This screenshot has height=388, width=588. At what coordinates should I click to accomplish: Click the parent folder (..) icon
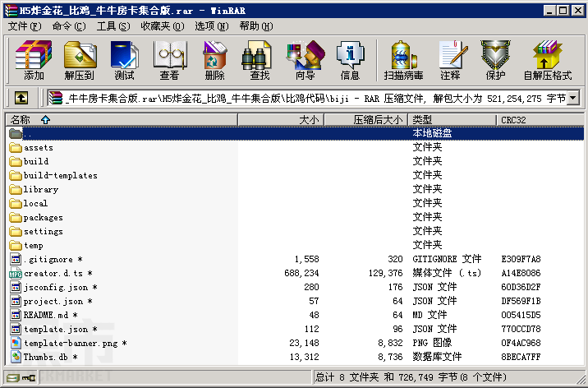[x=16, y=133]
